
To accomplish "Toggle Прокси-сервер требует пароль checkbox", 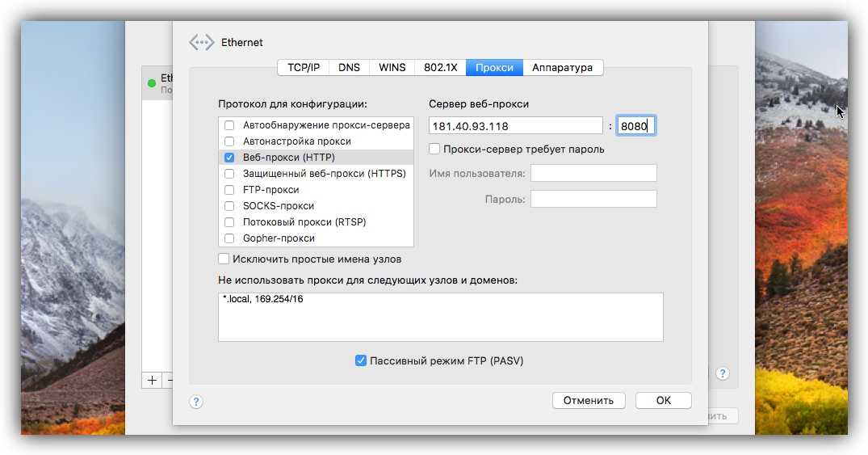I will click(x=434, y=150).
